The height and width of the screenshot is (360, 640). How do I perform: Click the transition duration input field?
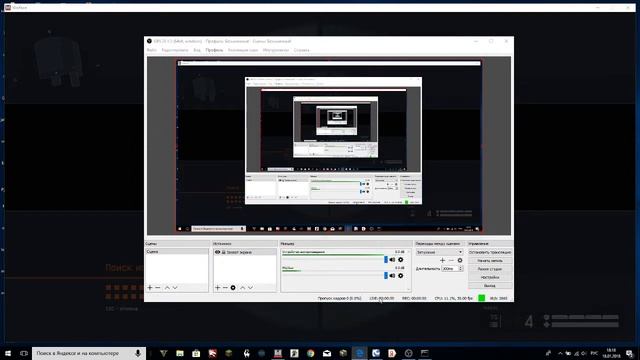pos(450,269)
